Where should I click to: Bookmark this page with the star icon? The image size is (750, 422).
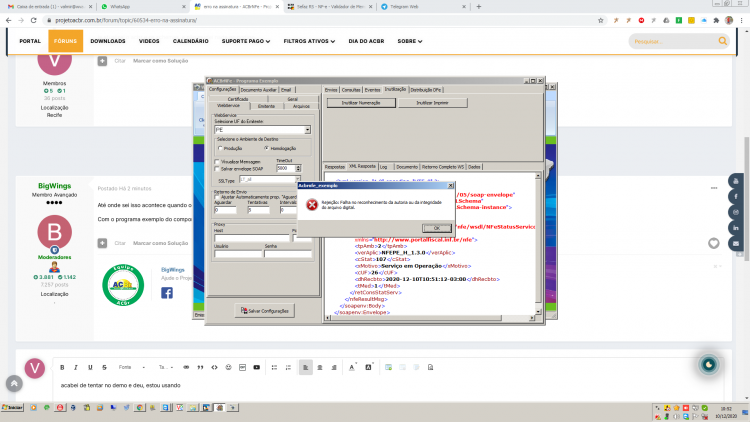[x=601, y=21]
